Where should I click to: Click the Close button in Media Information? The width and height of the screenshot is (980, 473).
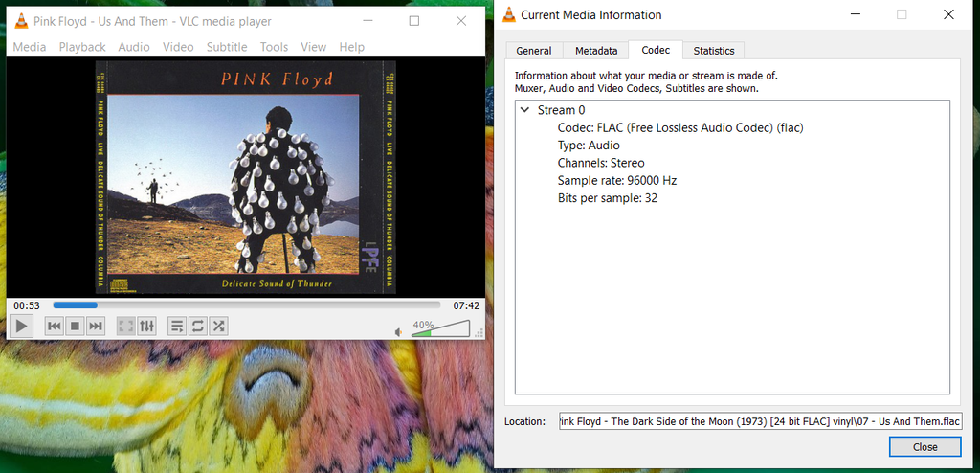coord(925,447)
